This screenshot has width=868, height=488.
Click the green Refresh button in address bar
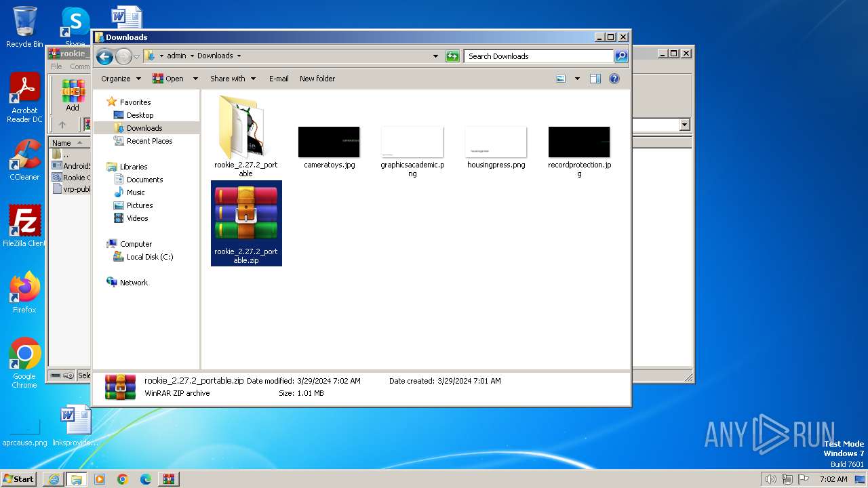[x=452, y=56]
